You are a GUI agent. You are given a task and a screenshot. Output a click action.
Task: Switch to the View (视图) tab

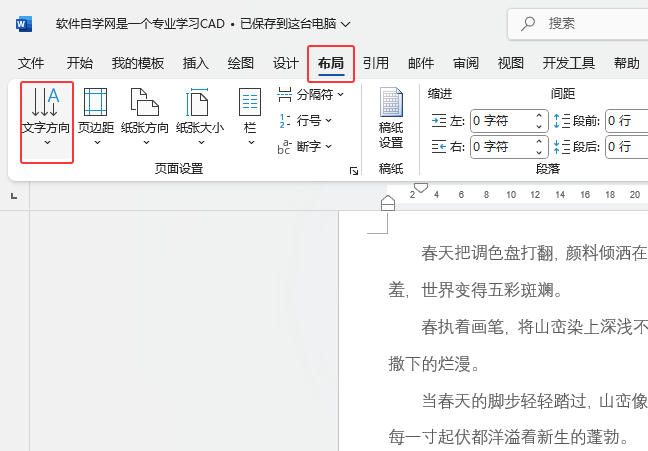click(x=511, y=63)
